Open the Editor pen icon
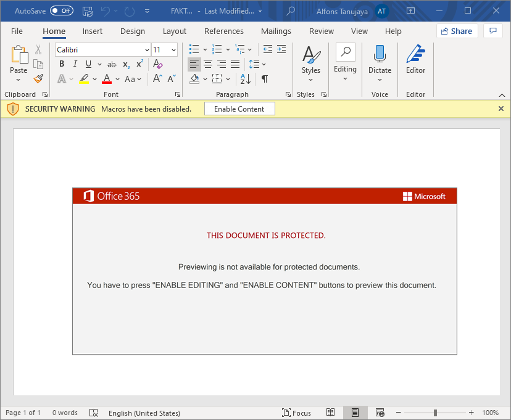Screen dimensions: 511x420 pyautogui.click(x=415, y=54)
